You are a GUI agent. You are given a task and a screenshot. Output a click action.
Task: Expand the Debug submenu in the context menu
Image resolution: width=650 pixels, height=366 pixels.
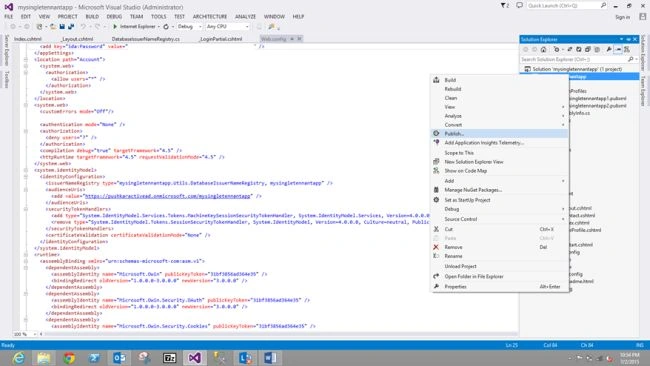point(499,209)
